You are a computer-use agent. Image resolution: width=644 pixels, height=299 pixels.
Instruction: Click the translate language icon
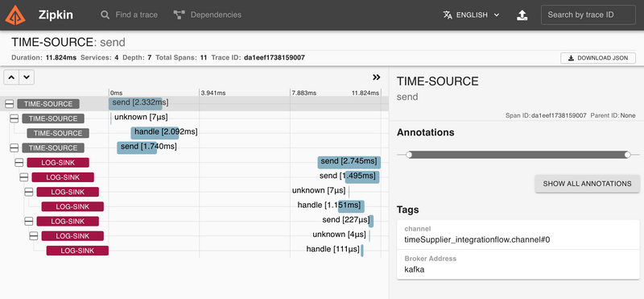[x=448, y=15]
